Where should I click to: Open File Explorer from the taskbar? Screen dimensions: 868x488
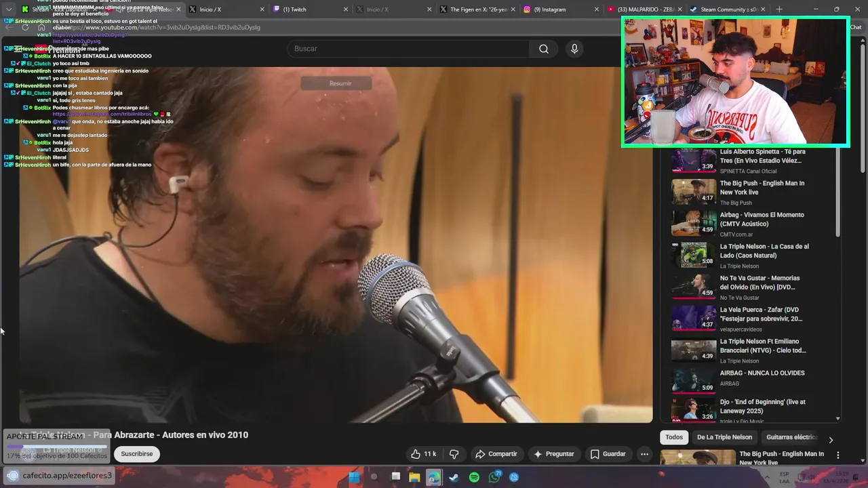pyautogui.click(x=414, y=477)
